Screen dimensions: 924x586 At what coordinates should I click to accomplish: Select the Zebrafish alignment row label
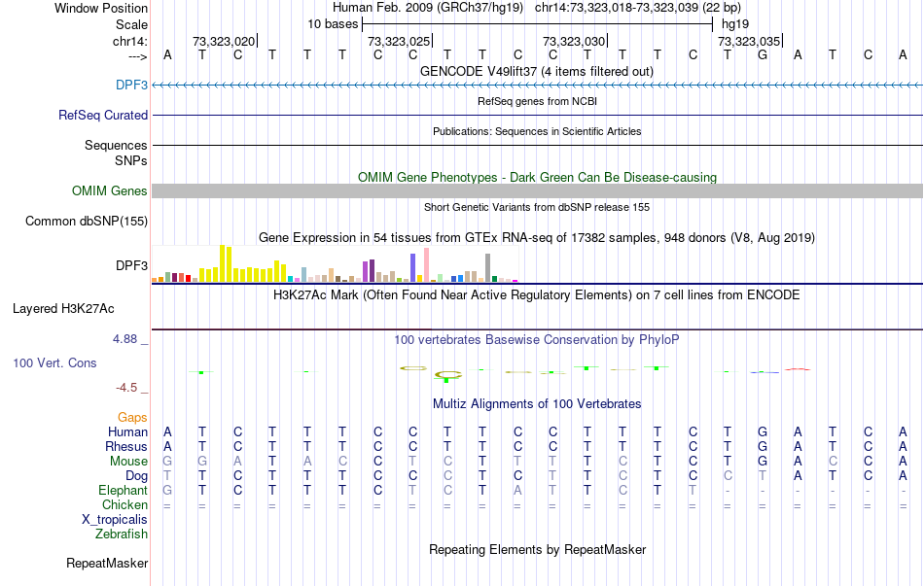[x=122, y=534]
